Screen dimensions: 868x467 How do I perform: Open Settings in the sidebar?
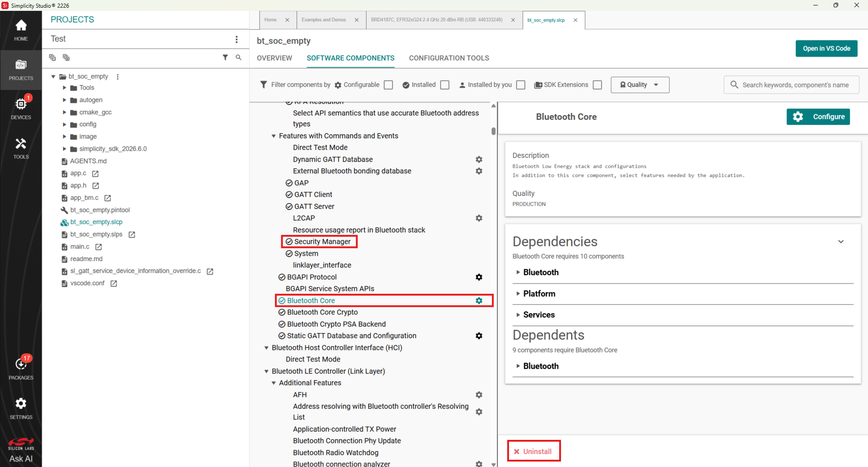[21, 408]
